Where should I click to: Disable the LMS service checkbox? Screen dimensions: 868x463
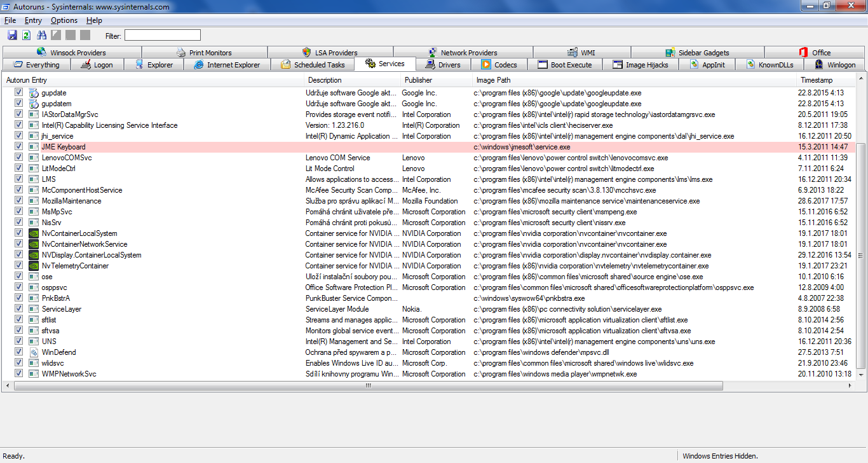[x=18, y=179]
